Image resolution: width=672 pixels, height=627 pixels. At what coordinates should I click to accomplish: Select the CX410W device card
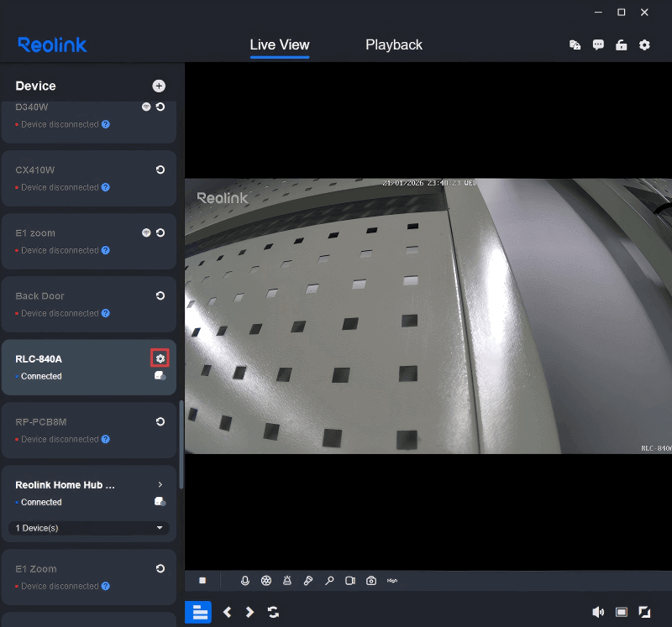(x=89, y=179)
